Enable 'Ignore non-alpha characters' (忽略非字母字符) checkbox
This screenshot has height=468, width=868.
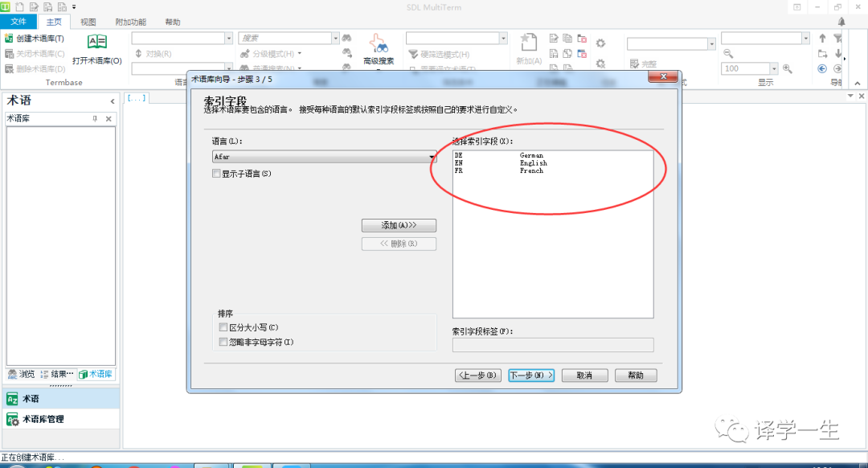pyautogui.click(x=223, y=342)
